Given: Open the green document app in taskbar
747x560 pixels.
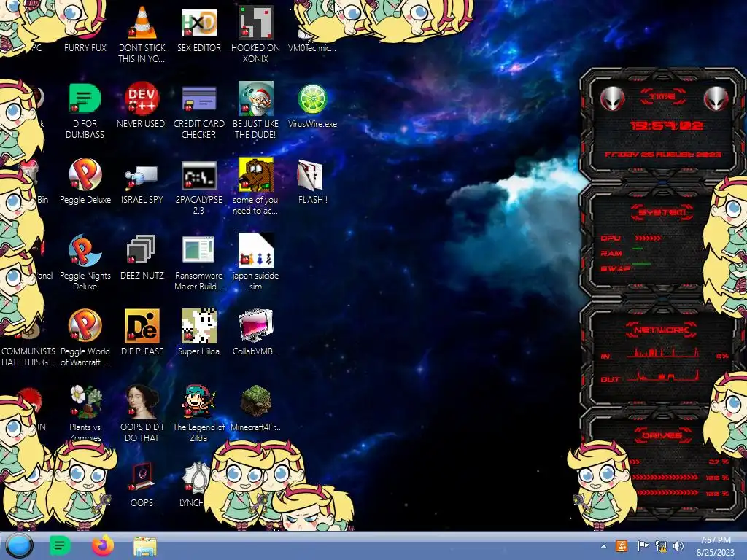Looking at the screenshot, I should coord(60,545).
